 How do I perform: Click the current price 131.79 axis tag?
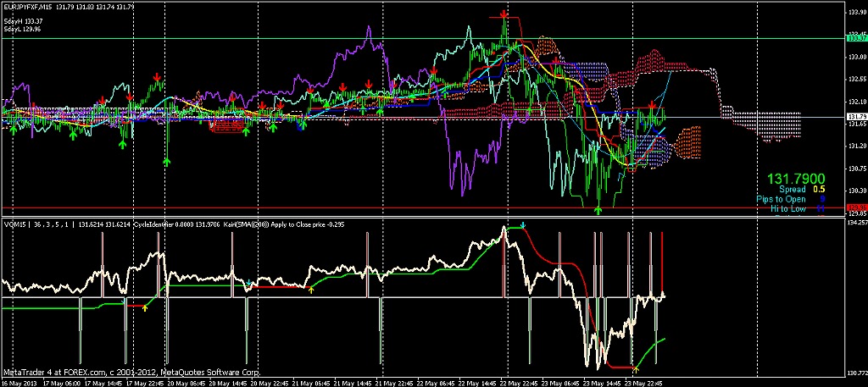856,117
